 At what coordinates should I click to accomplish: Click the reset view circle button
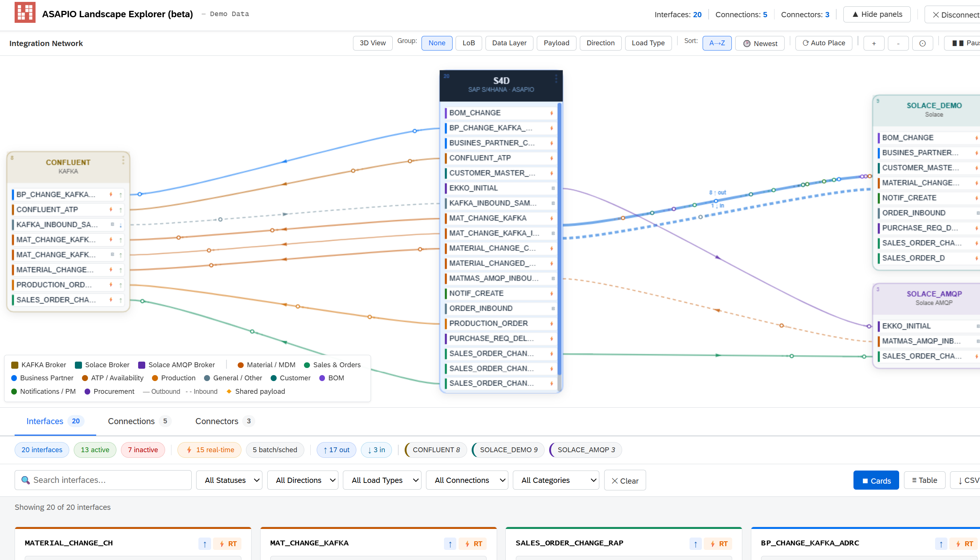922,43
